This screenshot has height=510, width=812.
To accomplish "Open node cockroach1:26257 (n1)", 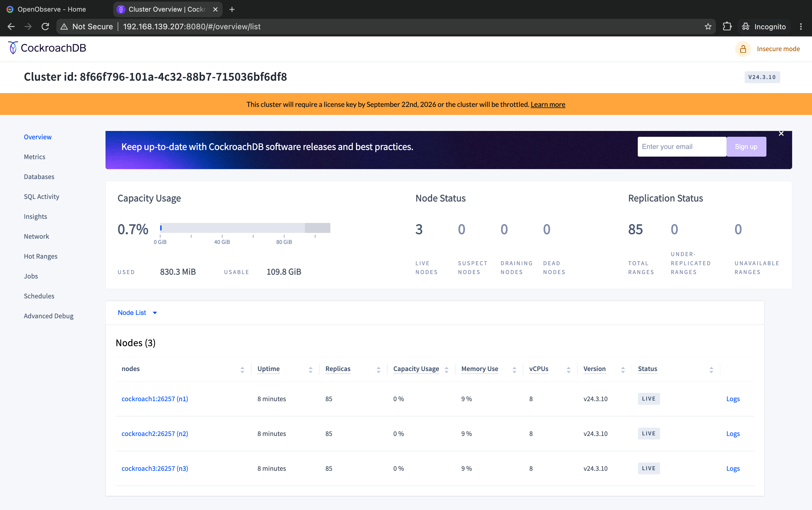I will tap(155, 399).
